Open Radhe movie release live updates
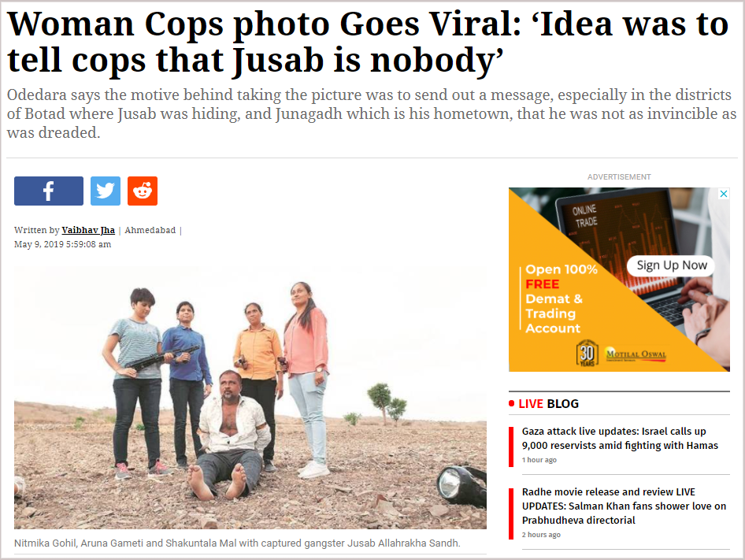The width and height of the screenshot is (745, 560). pyautogui.click(x=624, y=506)
